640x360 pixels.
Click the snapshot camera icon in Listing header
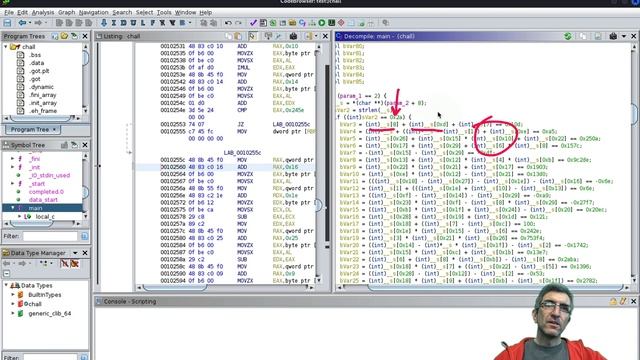pos(293,36)
